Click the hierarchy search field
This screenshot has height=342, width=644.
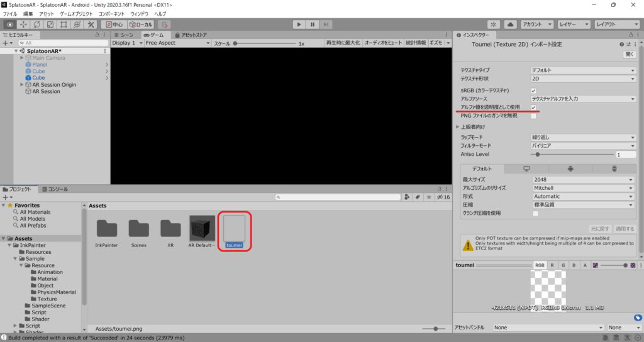click(x=63, y=43)
